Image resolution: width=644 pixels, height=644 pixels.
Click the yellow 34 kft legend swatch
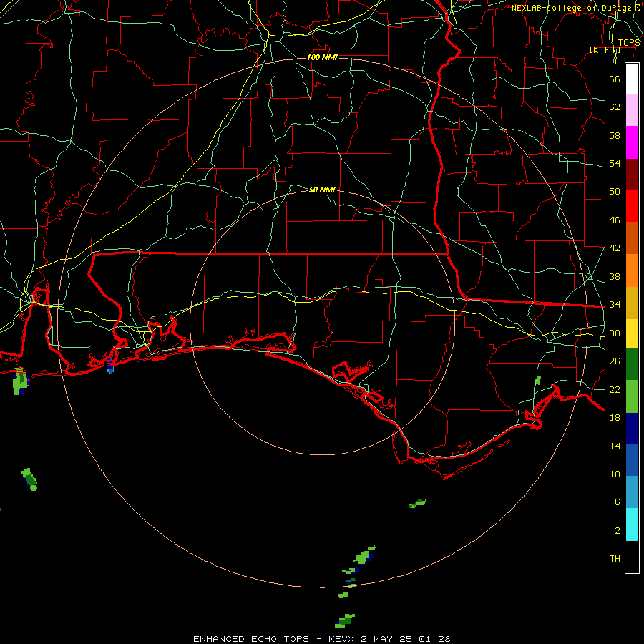click(632, 333)
